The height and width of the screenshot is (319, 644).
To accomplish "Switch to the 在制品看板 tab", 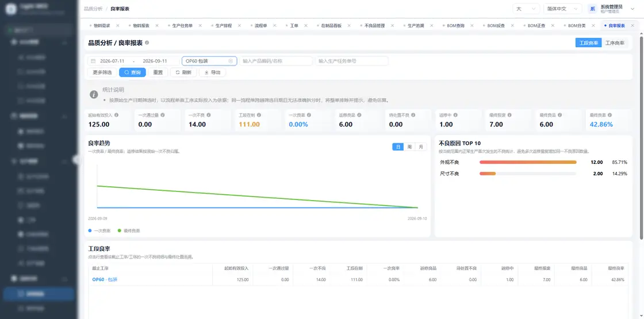I will [331, 25].
